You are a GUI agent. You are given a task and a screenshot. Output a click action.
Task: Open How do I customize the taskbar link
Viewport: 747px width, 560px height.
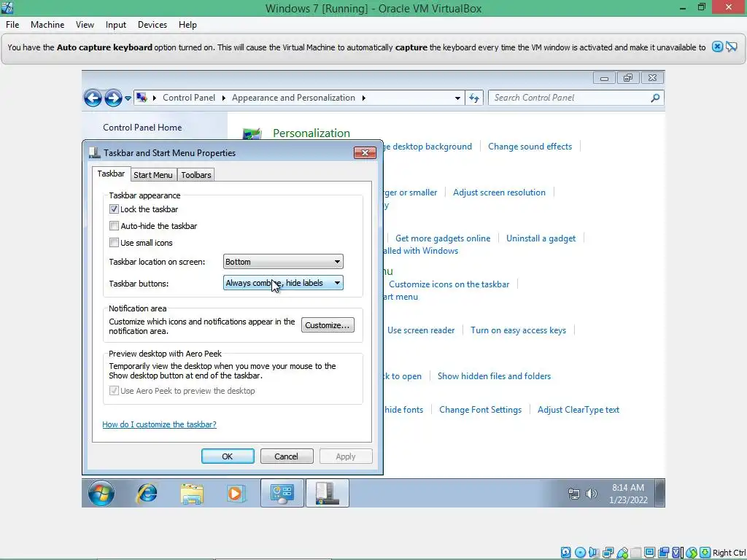[x=159, y=424]
